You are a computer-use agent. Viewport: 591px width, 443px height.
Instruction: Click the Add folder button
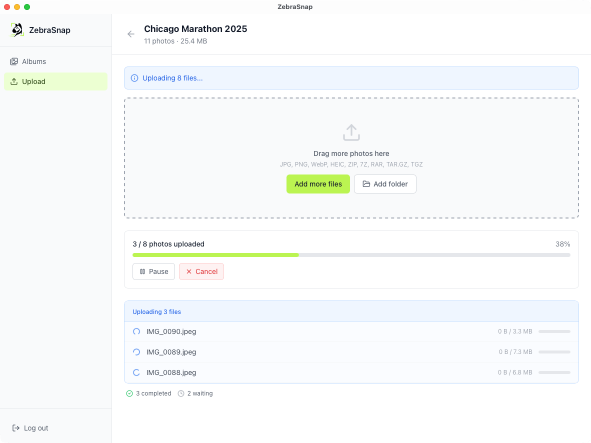tap(385, 184)
